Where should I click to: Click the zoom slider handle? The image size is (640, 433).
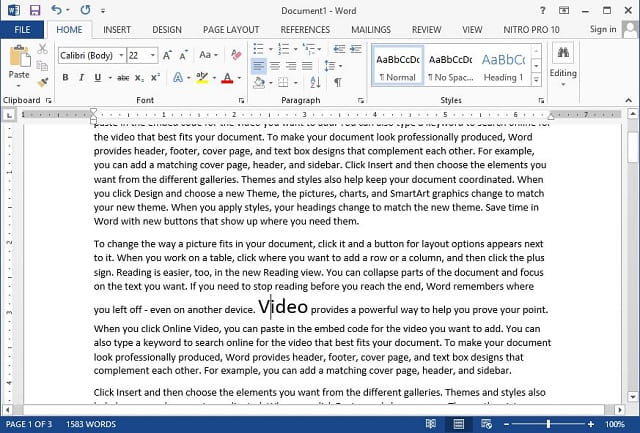click(x=548, y=424)
